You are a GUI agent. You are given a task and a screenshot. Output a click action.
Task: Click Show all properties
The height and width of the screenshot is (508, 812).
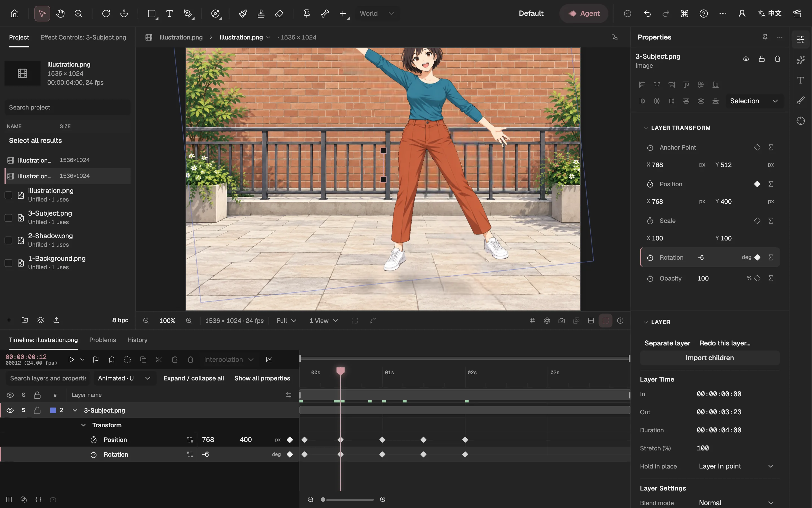pyautogui.click(x=262, y=378)
